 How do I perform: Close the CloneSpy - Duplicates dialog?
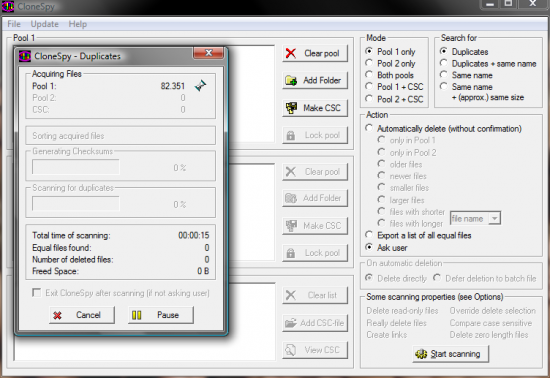(x=208, y=53)
